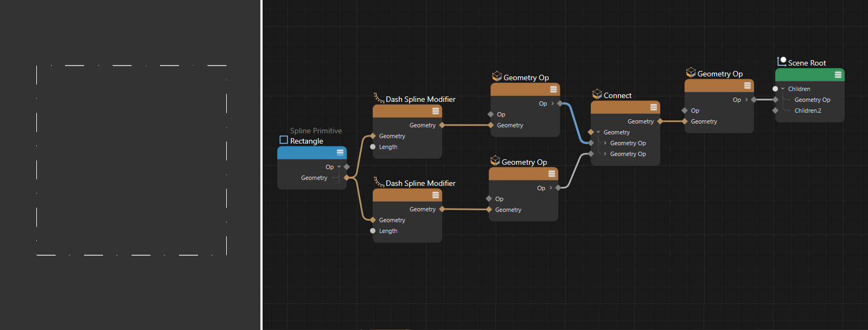Click Geometry input port of upper Dash Spline Modifier
This screenshot has height=330, width=868.
click(373, 136)
